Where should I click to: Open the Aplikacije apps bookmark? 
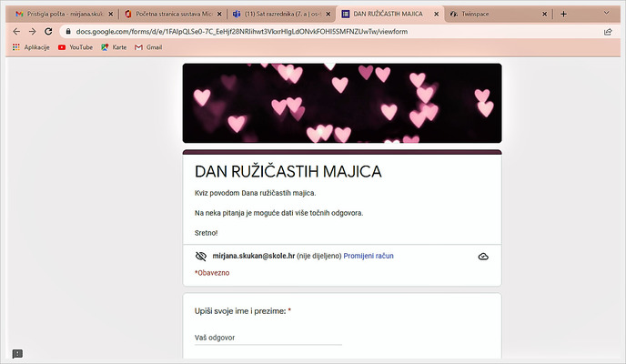pyautogui.click(x=31, y=47)
